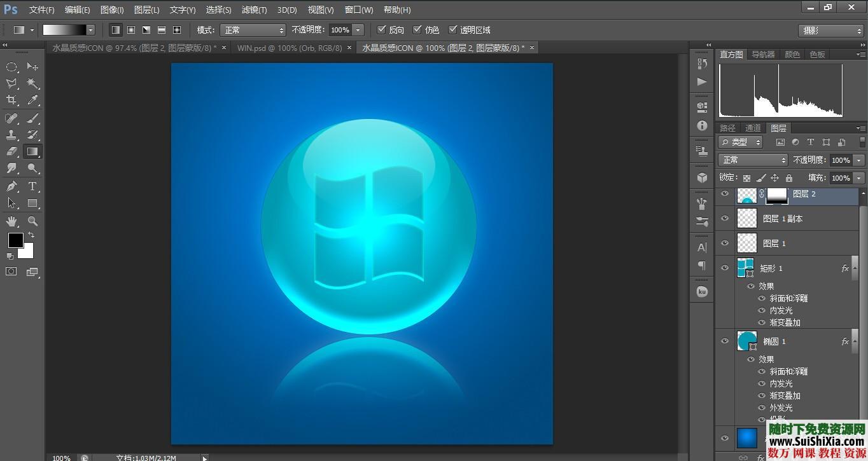Click the 图层 2 layer mask thumbnail

coord(776,195)
